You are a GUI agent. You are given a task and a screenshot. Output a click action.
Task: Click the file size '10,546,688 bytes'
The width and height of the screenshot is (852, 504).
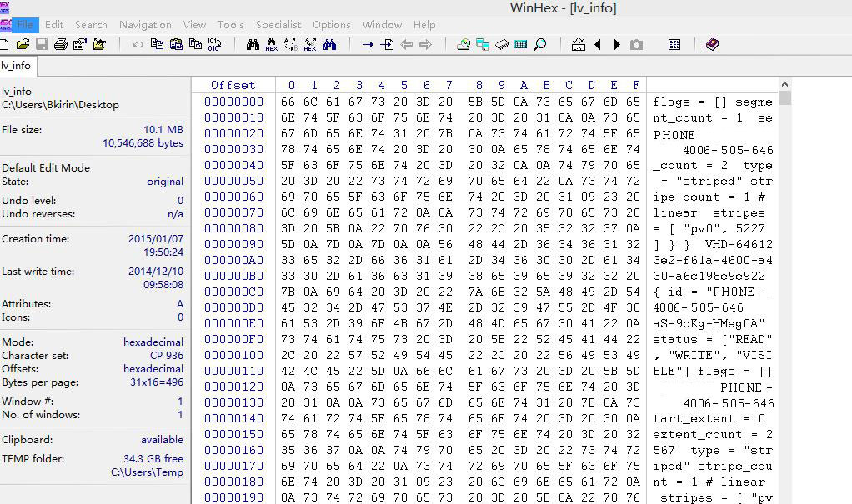143,143
